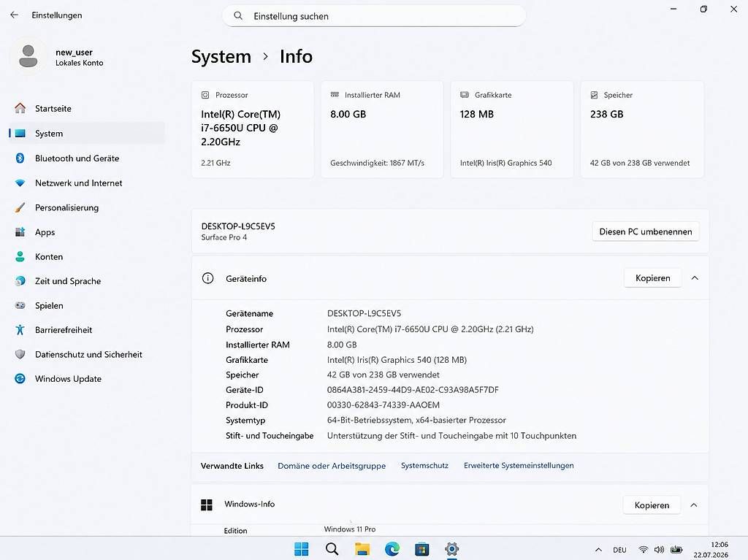748x560 pixels.
Task: Click the Speicher 238 GB card
Action: click(642, 129)
